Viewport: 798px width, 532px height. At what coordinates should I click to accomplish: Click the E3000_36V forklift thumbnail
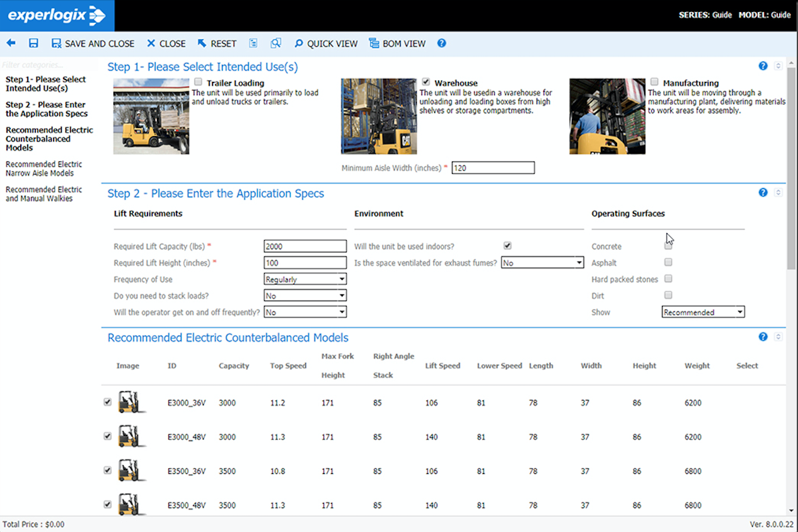point(129,403)
